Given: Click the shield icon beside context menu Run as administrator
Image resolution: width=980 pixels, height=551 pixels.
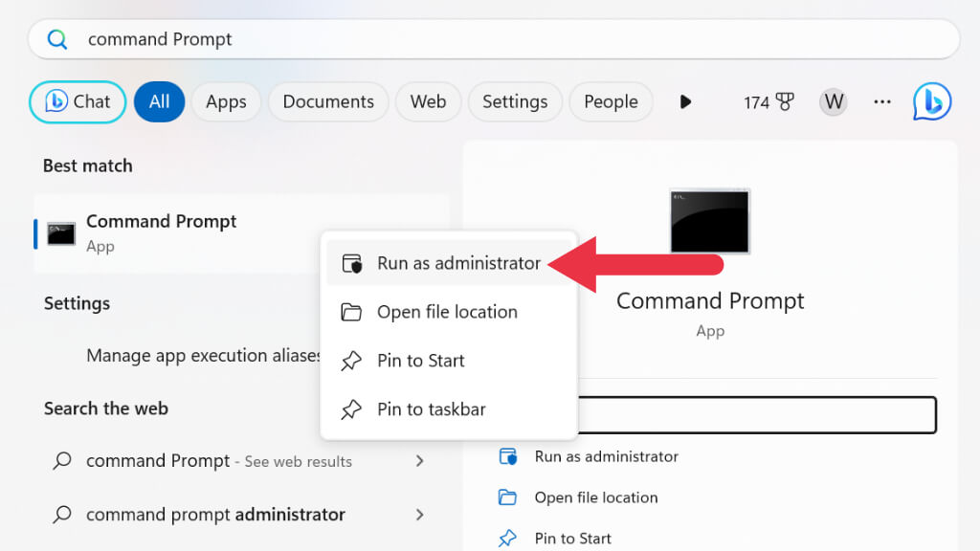Looking at the screenshot, I should pyautogui.click(x=352, y=264).
